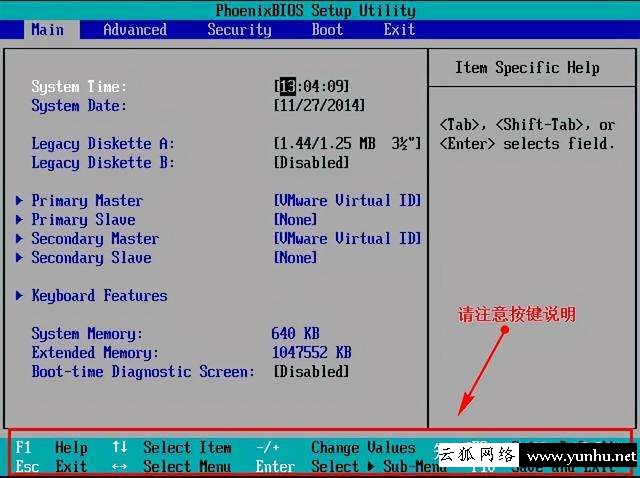Click Secondary Master value VMware Virtual ID
The width and height of the screenshot is (640, 478).
tap(347, 238)
